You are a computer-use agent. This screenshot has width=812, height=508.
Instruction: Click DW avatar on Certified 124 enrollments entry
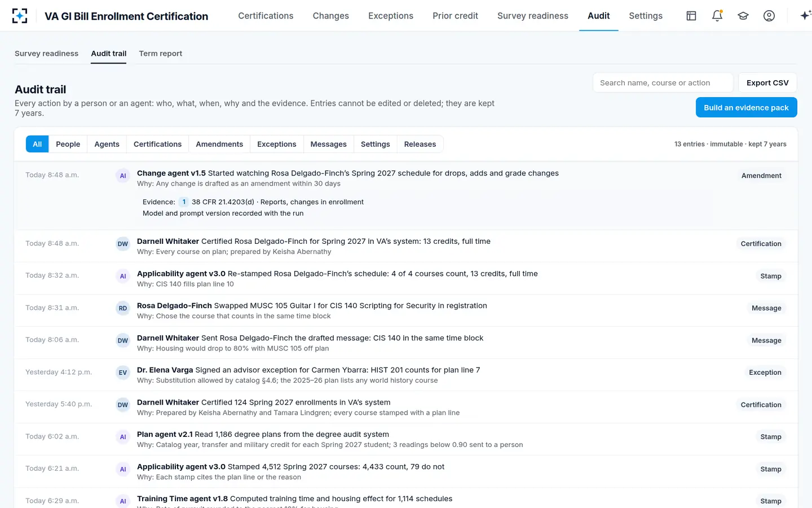[123, 405]
